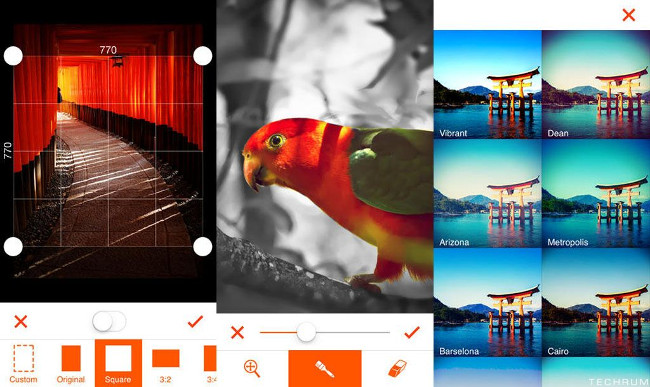Confirm the crop with the checkmark
The width and height of the screenshot is (650, 387).
(x=195, y=321)
